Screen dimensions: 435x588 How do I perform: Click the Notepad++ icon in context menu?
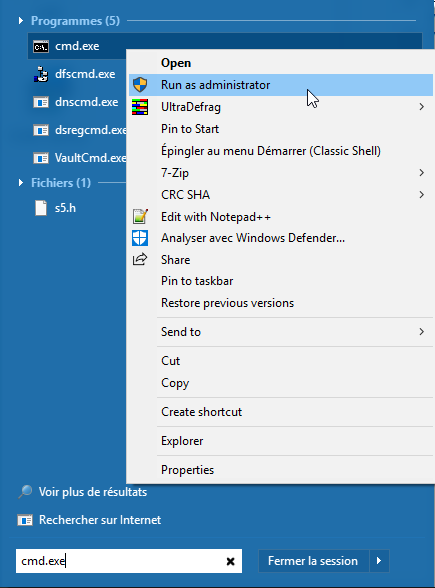coord(140,216)
